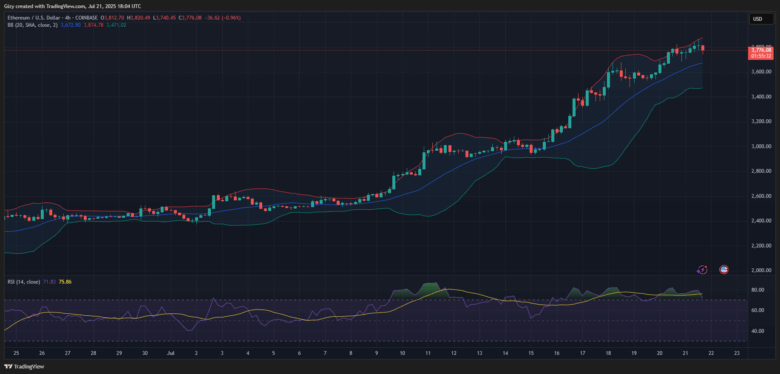Click the 15 date label on time axis

tap(530, 353)
